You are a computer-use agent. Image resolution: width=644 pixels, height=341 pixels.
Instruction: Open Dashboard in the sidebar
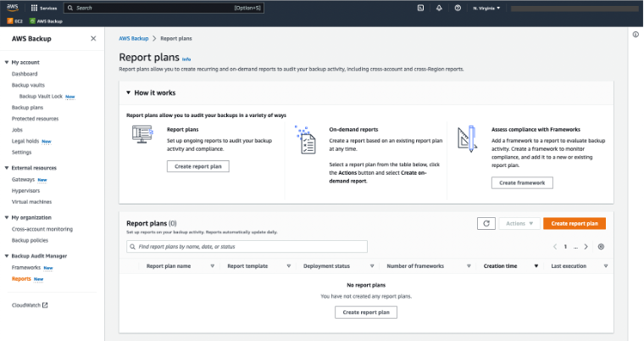click(25, 74)
